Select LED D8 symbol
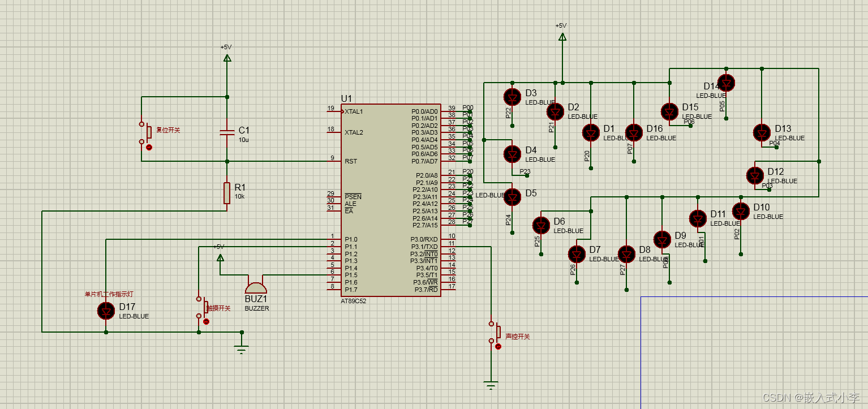Viewport: 868px width, 409px height. click(x=626, y=254)
